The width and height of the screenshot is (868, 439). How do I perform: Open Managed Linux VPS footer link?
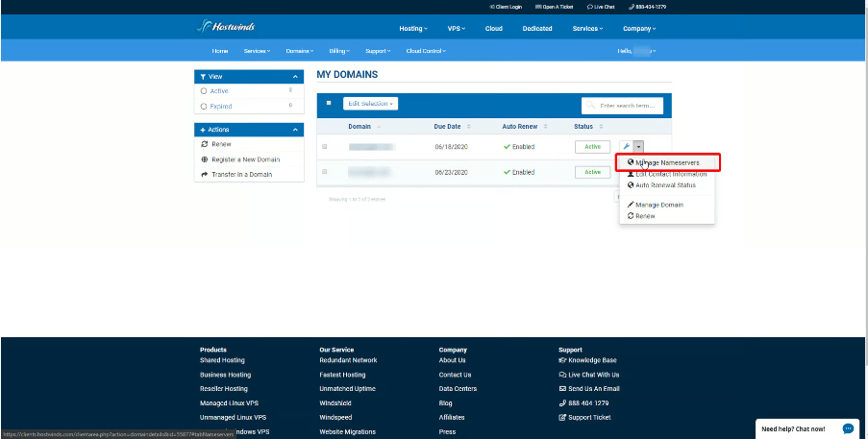[x=229, y=403]
